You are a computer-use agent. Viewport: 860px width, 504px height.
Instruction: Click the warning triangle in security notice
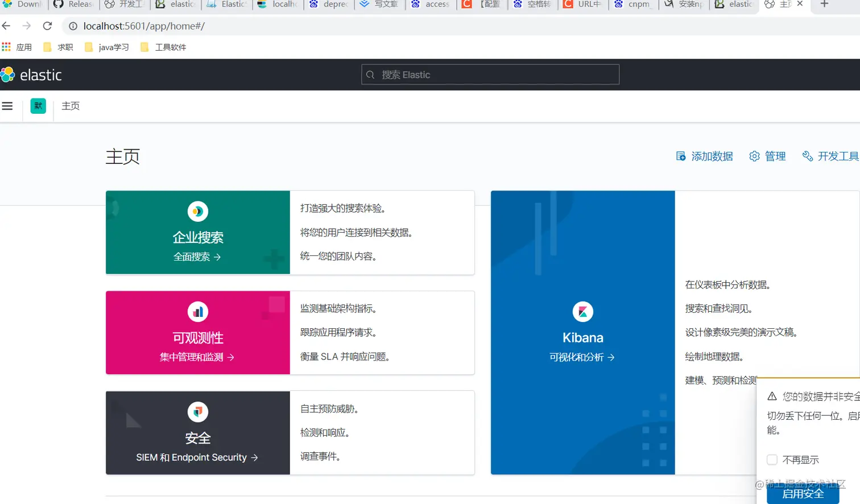772,396
